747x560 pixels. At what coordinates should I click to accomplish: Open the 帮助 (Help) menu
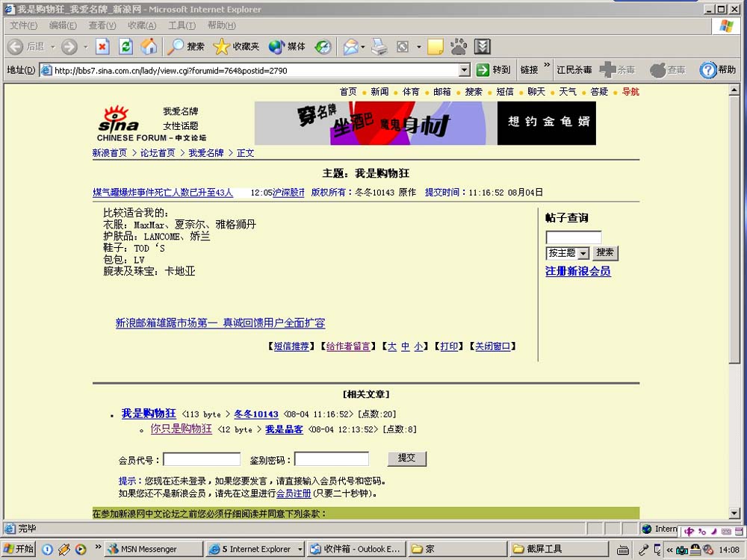222,25
